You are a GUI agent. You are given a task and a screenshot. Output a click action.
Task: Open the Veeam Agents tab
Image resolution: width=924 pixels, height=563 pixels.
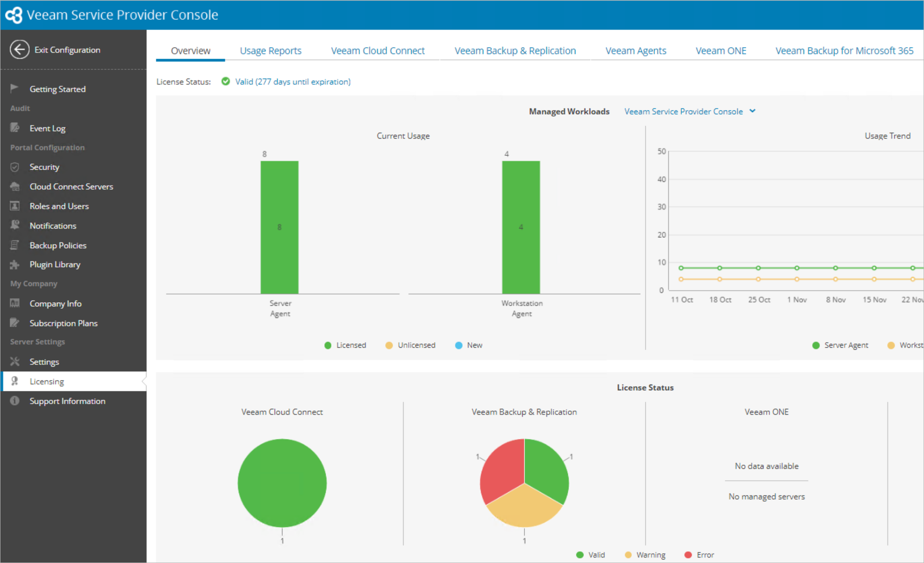[x=635, y=51]
